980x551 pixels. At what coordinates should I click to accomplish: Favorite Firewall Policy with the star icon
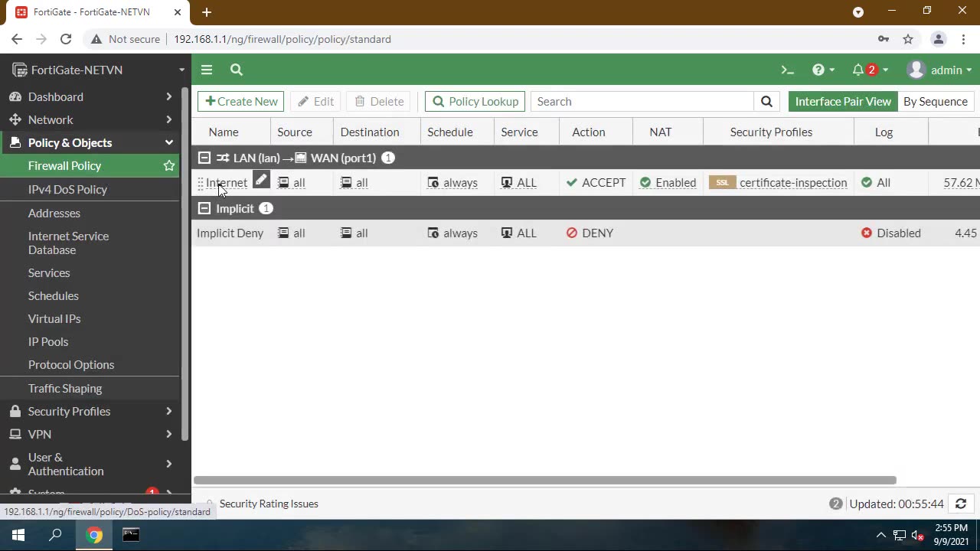click(x=169, y=165)
